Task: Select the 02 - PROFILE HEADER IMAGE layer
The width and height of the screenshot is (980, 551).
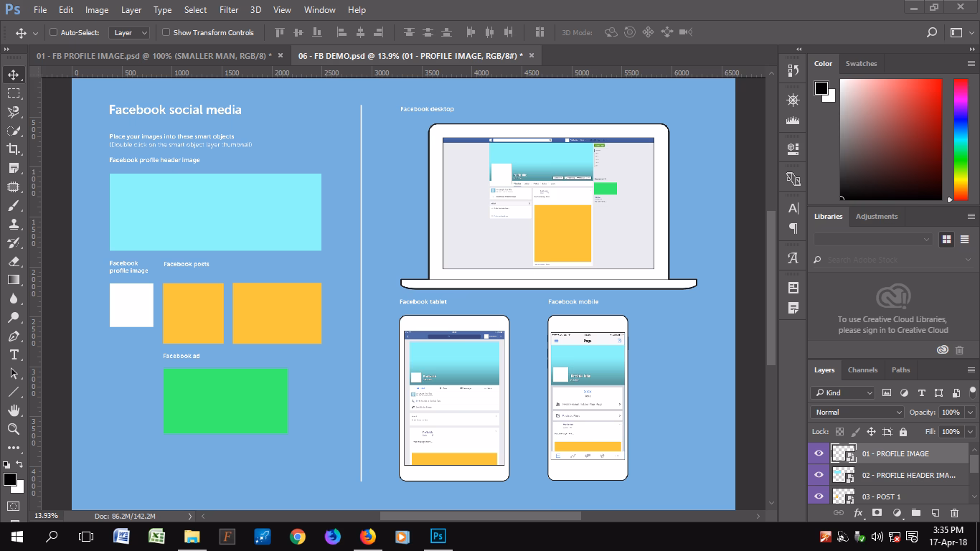Action: [x=908, y=475]
